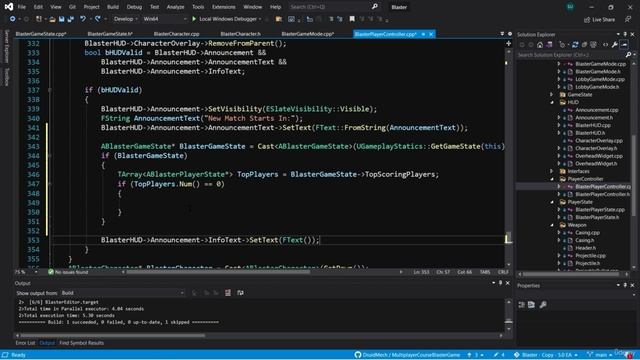Click the Navigate Backward icon
The height and width of the screenshot is (360, 640).
click(13, 19)
